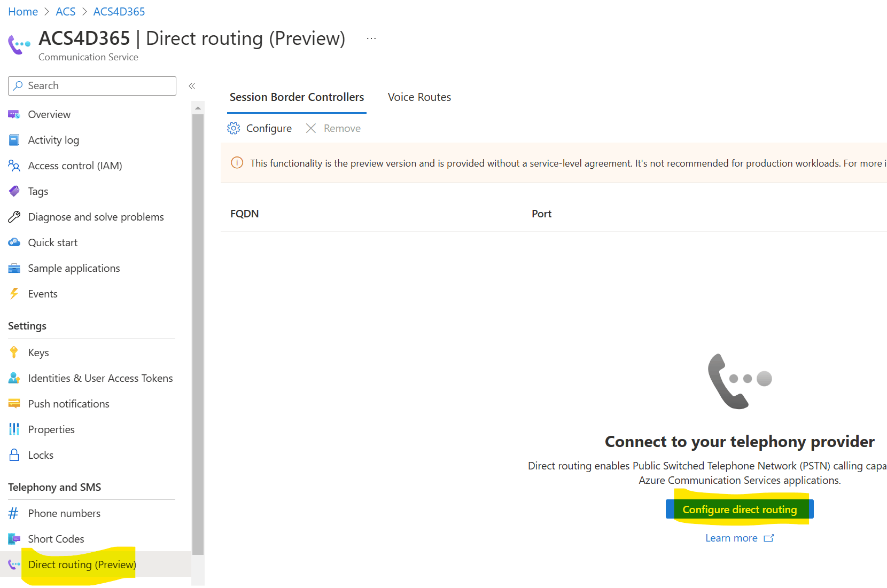This screenshot has width=887, height=588.
Task: Click the Short Codes icon
Action: click(x=14, y=539)
